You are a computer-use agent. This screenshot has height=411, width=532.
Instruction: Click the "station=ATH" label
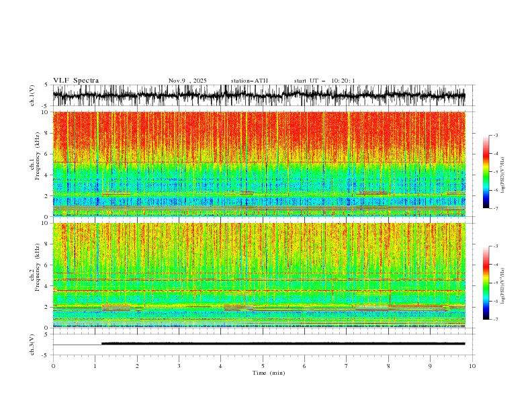tap(249, 81)
